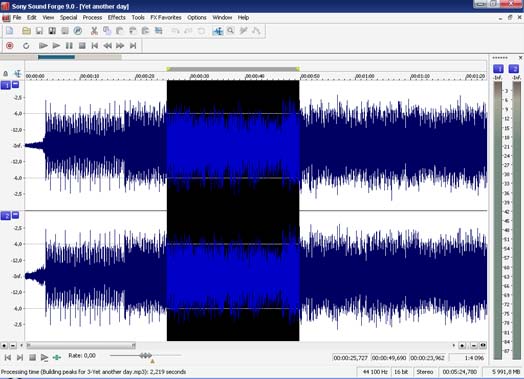Click the Play button in the top transport bar
This screenshot has width=524, height=379.
click(56, 46)
